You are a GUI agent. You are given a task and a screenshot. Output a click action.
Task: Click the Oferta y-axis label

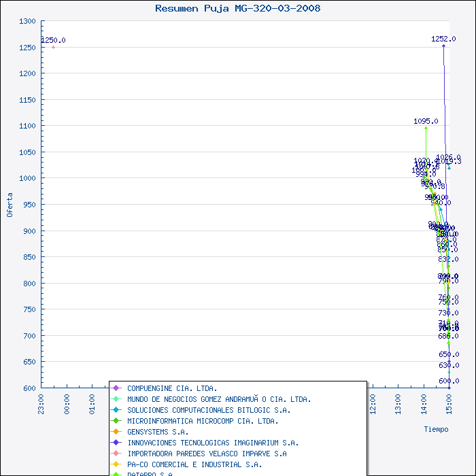(10, 204)
